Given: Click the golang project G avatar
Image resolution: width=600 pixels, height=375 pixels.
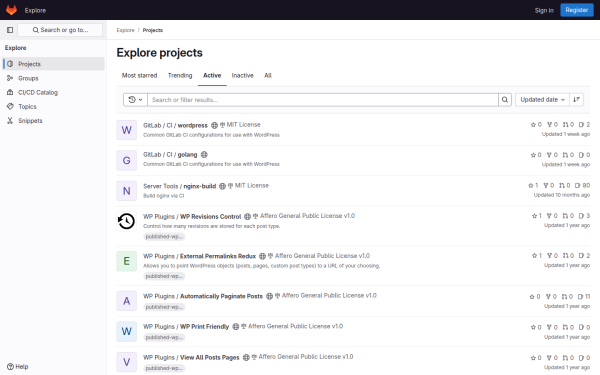Looking at the screenshot, I should pyautogui.click(x=127, y=160).
